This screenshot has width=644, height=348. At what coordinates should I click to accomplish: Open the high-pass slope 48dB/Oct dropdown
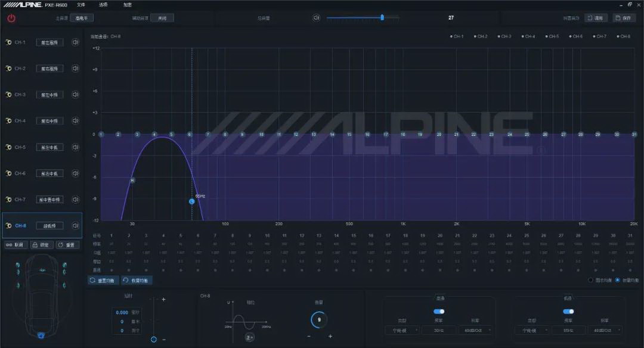tap(475, 330)
